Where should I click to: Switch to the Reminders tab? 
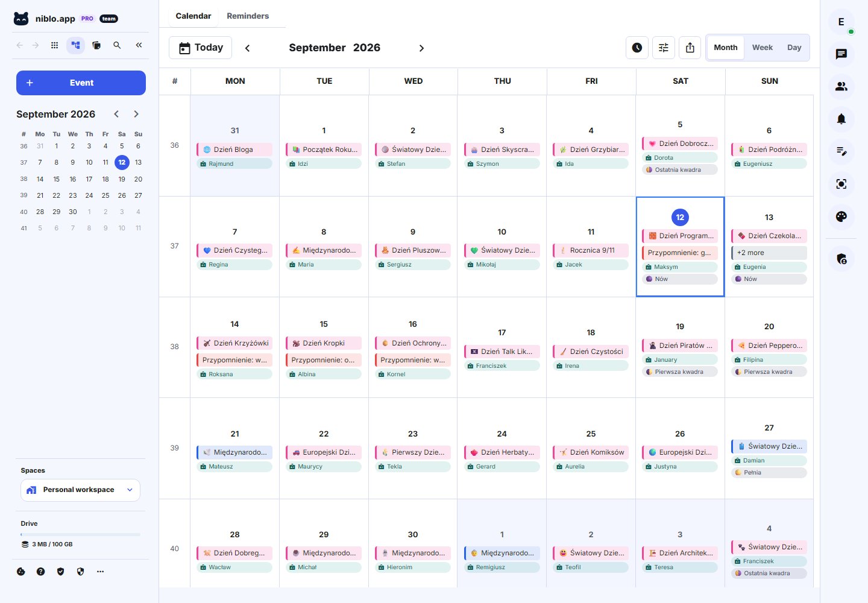(x=248, y=16)
